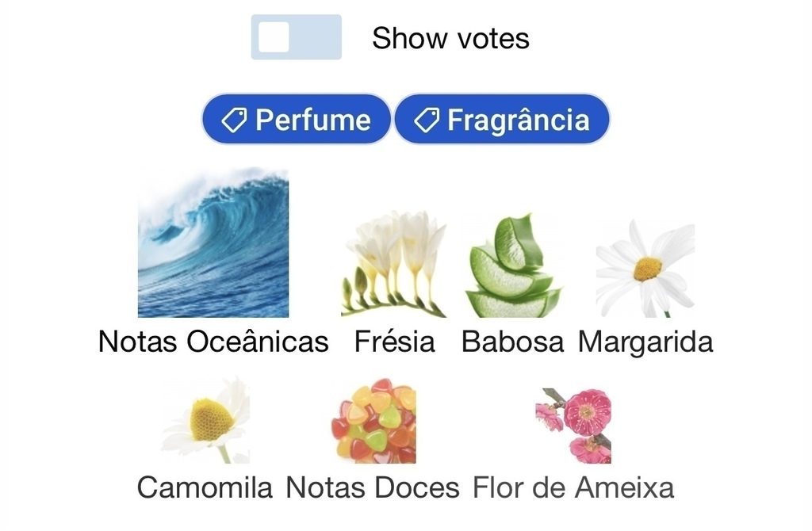Screen dimensions: 812x531
Task: Open the Notas Doces note link
Action: tap(373, 487)
